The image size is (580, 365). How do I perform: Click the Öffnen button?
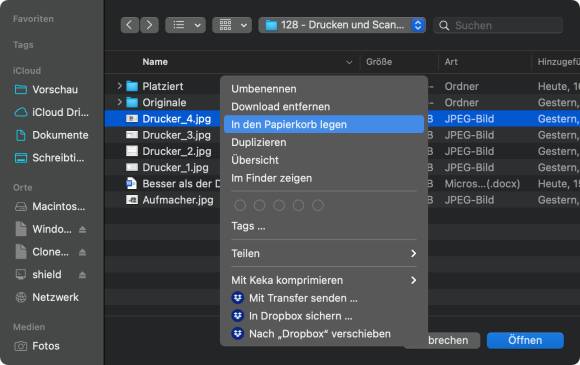click(525, 340)
